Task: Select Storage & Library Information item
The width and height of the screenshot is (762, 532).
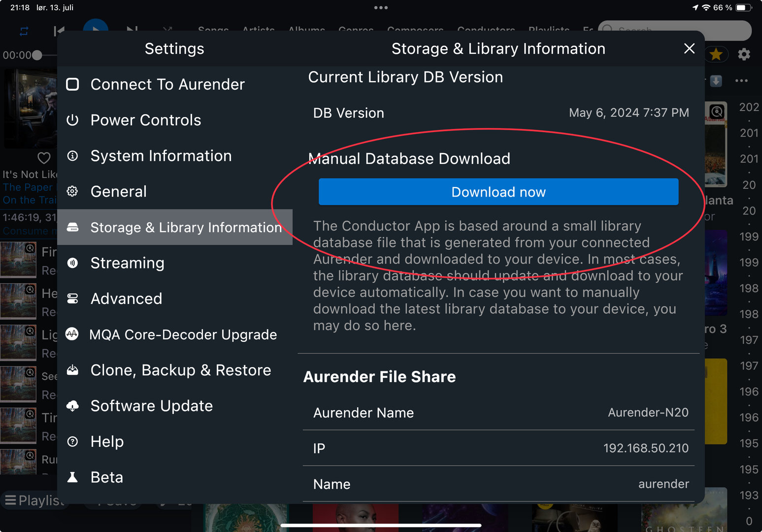Action: click(x=185, y=228)
